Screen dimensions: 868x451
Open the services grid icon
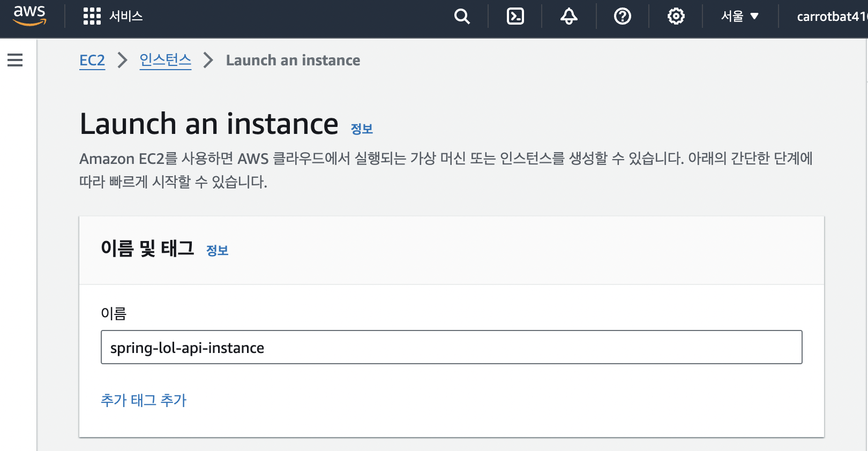point(92,16)
